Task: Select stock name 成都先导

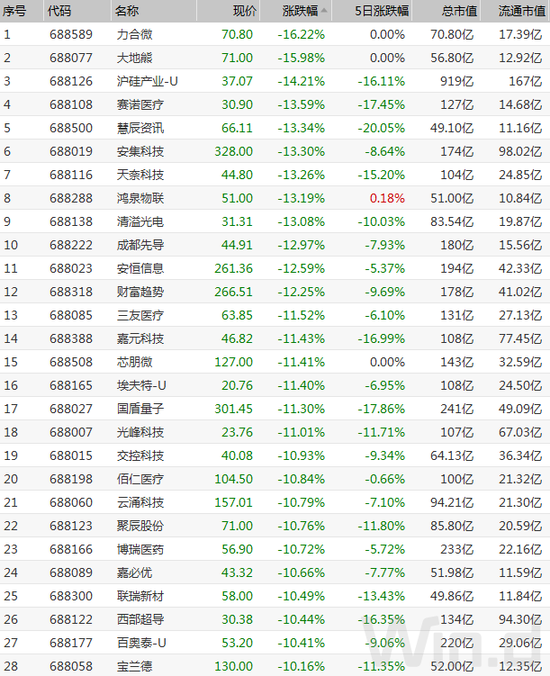Action: (x=140, y=245)
